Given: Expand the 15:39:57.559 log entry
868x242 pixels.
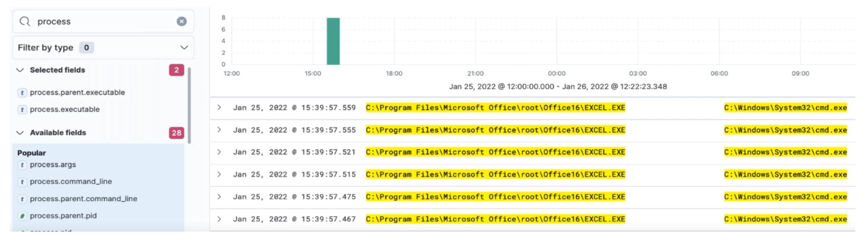Looking at the screenshot, I should (219, 107).
